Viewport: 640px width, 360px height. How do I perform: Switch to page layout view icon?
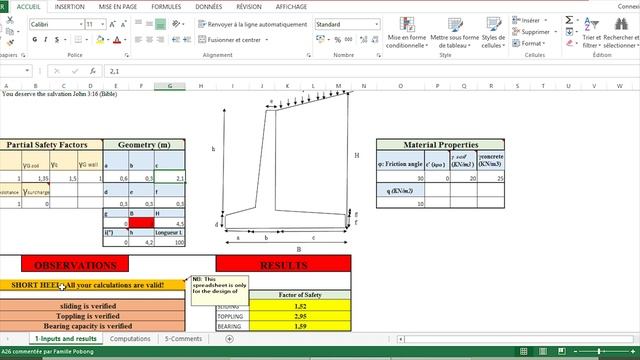point(543,351)
